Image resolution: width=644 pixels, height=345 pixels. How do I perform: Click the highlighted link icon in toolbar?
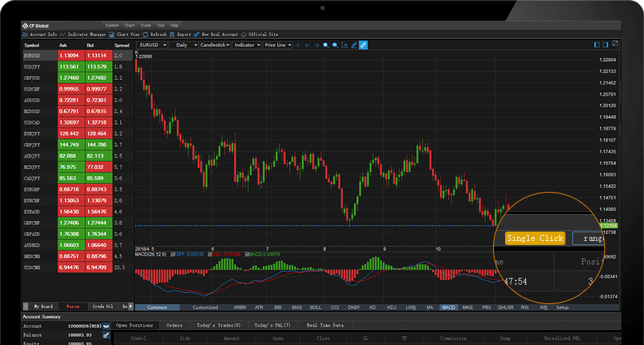pos(364,45)
